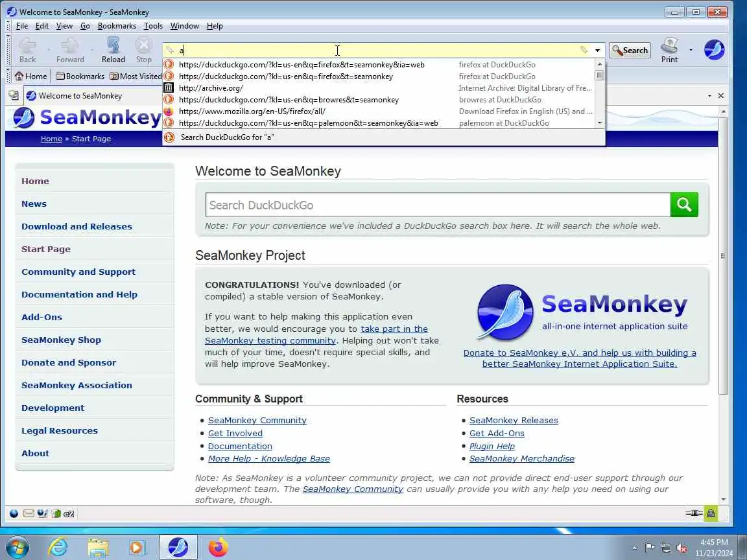Click the Search button beside address bar
Image resolution: width=747 pixels, height=560 pixels.
[x=630, y=50]
